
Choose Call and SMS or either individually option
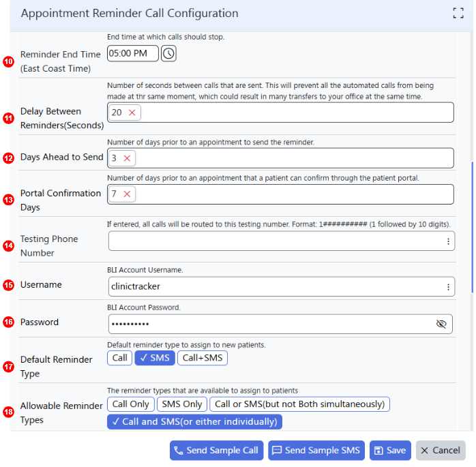click(x=194, y=422)
